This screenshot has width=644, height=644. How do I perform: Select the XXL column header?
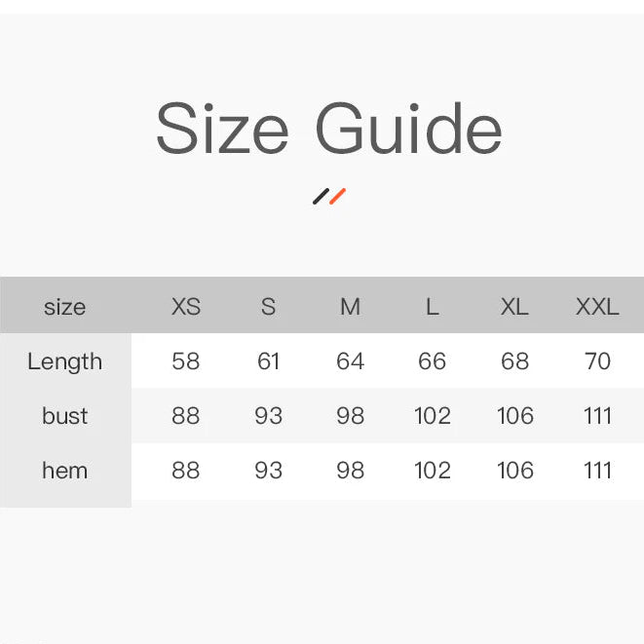coord(597,307)
